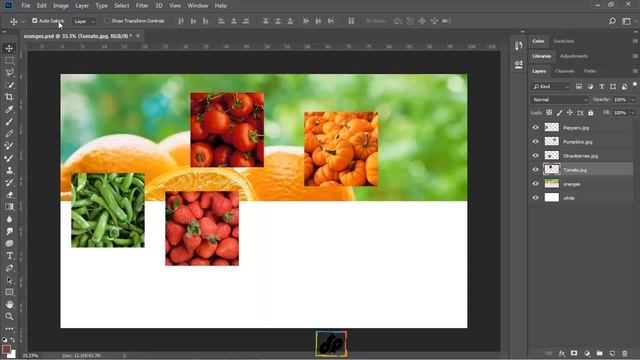Open the Layers panel flyout menu
The width and height of the screenshot is (640, 360).
click(635, 71)
